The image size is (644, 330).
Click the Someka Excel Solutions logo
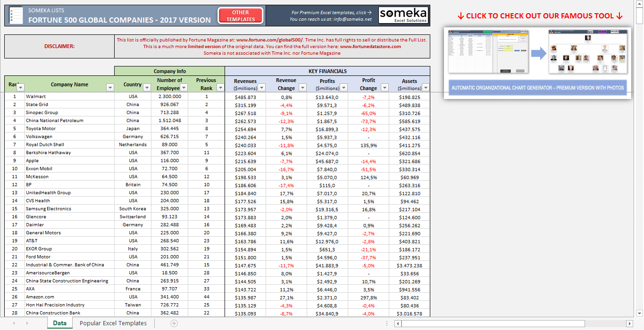click(x=403, y=16)
